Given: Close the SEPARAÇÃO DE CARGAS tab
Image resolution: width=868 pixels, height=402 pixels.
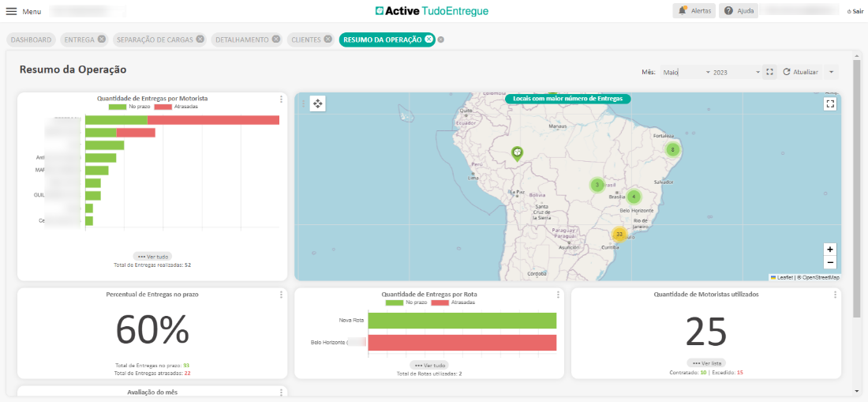Looking at the screenshot, I should coord(200,39).
